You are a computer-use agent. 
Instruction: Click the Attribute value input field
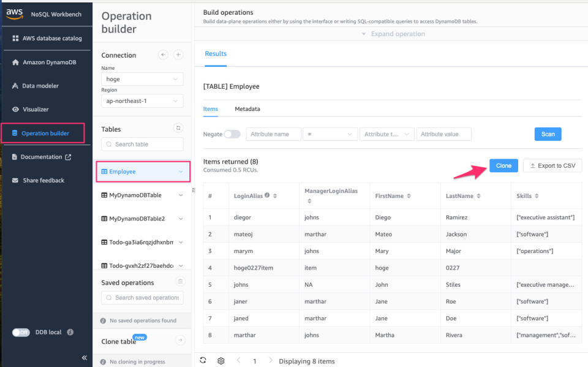443,134
